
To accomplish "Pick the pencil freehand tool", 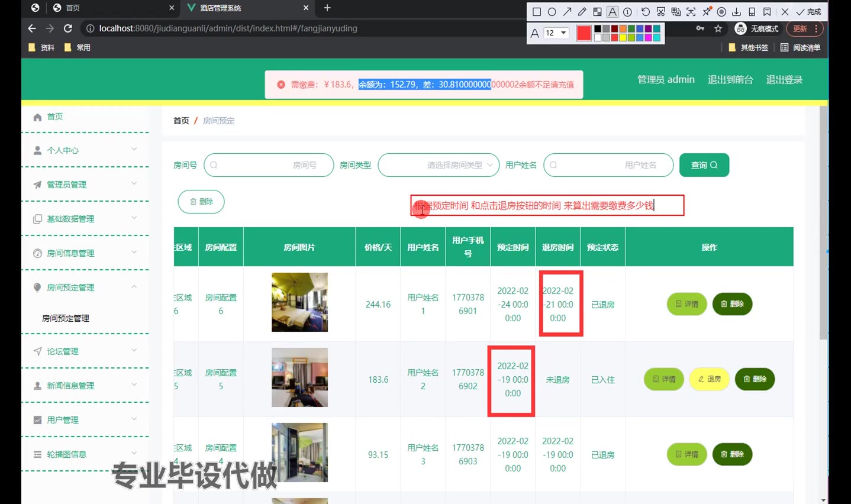I will click(582, 12).
